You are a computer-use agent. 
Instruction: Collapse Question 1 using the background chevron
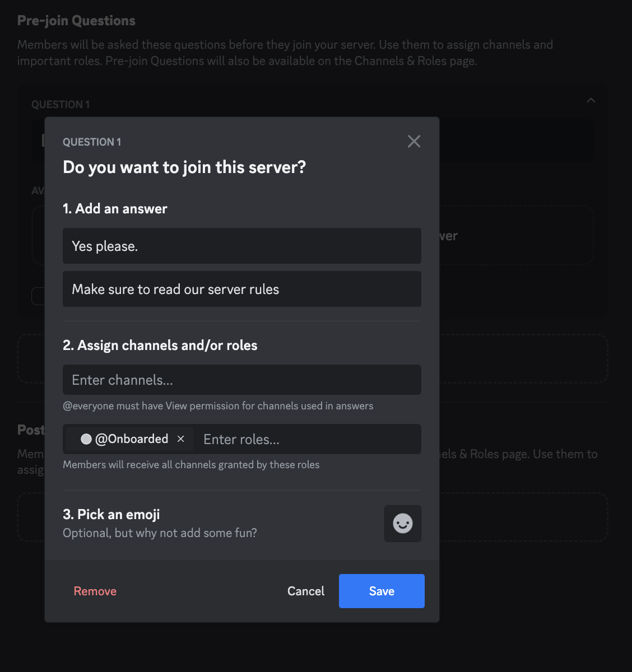(591, 101)
